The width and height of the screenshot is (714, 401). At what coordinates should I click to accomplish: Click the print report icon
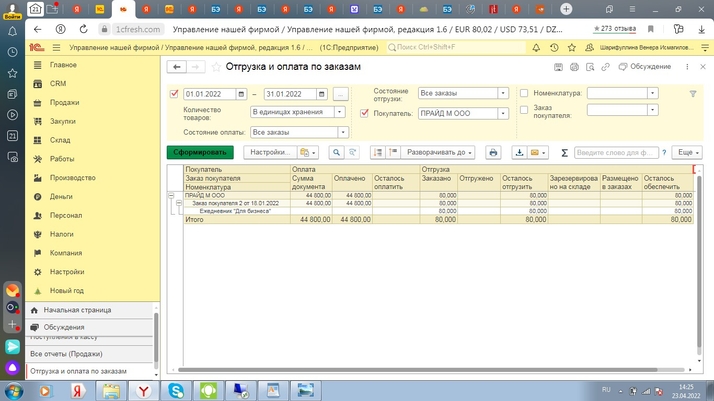pos(493,153)
